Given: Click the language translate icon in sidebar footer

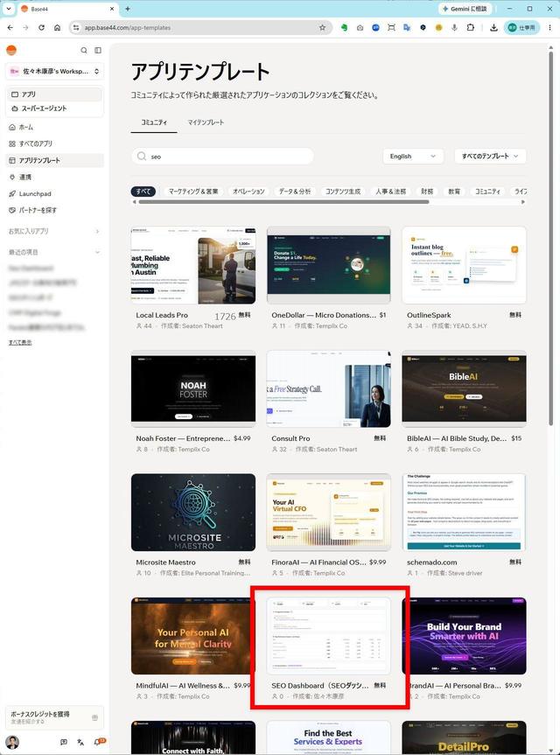Looking at the screenshot, I should point(80,742).
